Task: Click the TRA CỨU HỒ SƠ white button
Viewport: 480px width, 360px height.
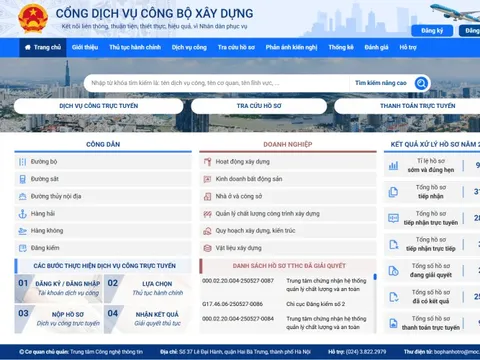Action: click(259, 106)
